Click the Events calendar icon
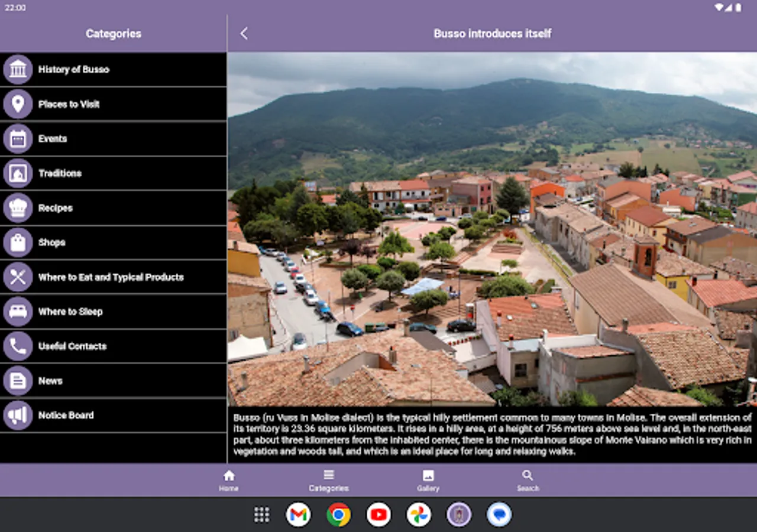This screenshot has width=757, height=532. [x=18, y=138]
